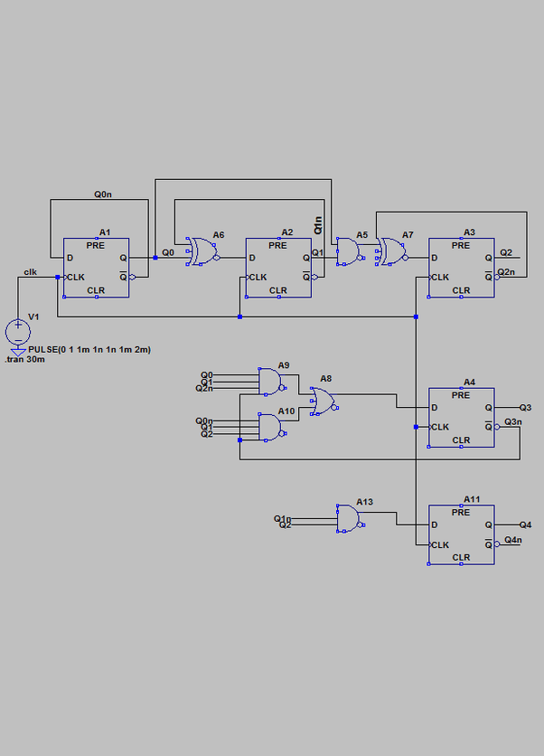Click the Q4 net label at A11 output

pos(526,524)
